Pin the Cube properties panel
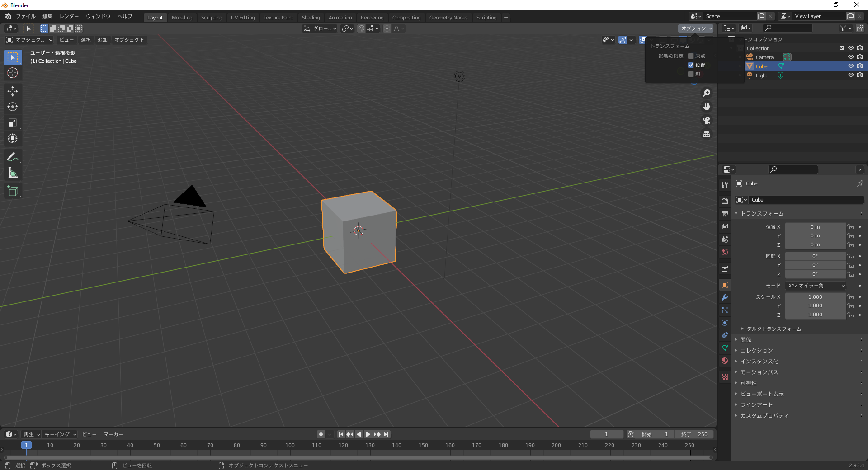 pyautogui.click(x=860, y=183)
